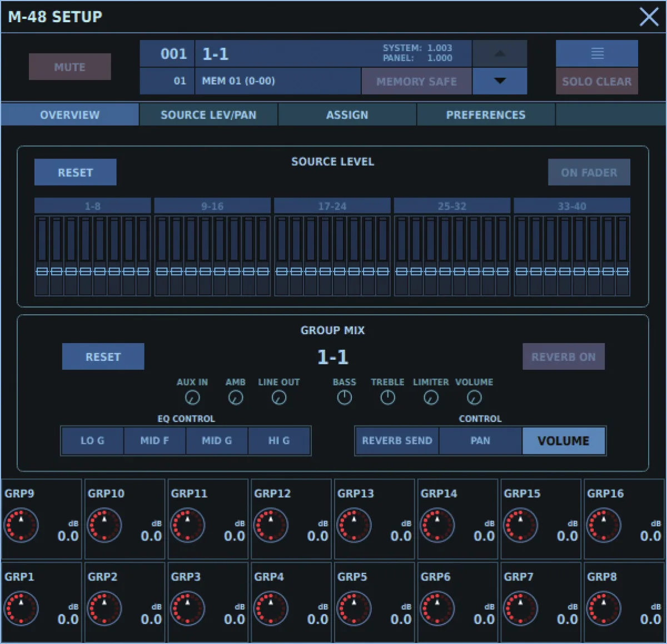Select REVERB SEND control mode
Image resolution: width=667 pixels, height=644 pixels.
397,440
